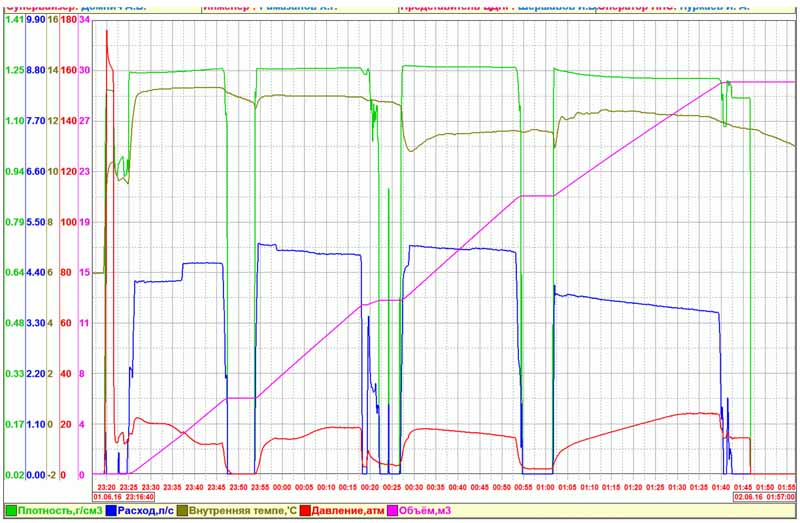Click the flow axis value 1.10
The height and width of the screenshot is (523, 800).
pos(36,425)
